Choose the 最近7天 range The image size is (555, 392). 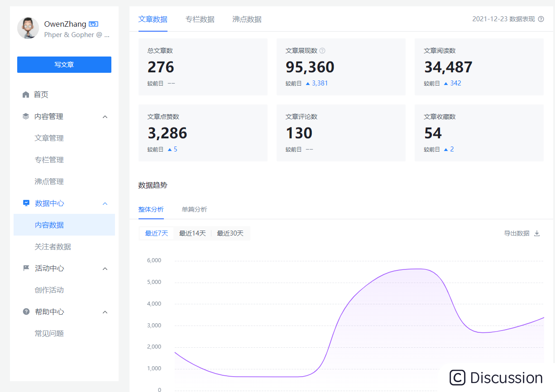[x=157, y=233]
